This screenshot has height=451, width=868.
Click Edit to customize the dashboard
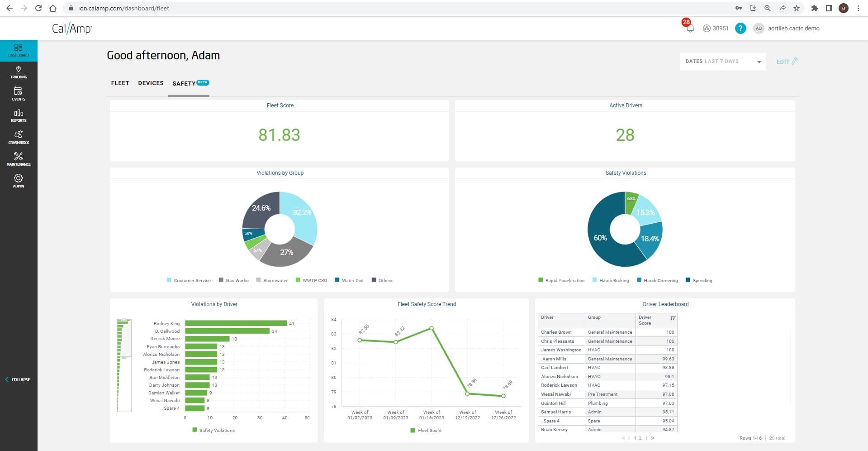(787, 62)
